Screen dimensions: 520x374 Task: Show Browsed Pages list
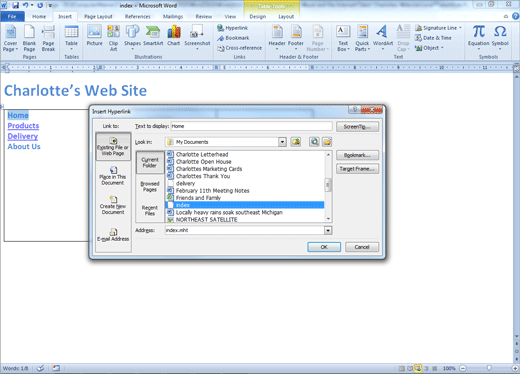click(x=150, y=186)
